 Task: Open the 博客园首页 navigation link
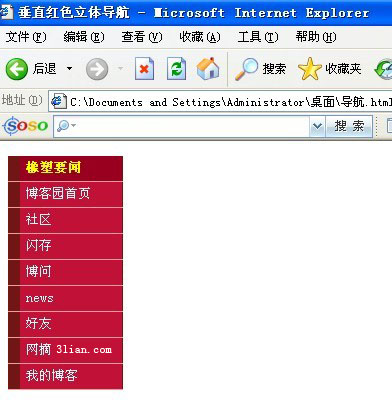pos(65,194)
